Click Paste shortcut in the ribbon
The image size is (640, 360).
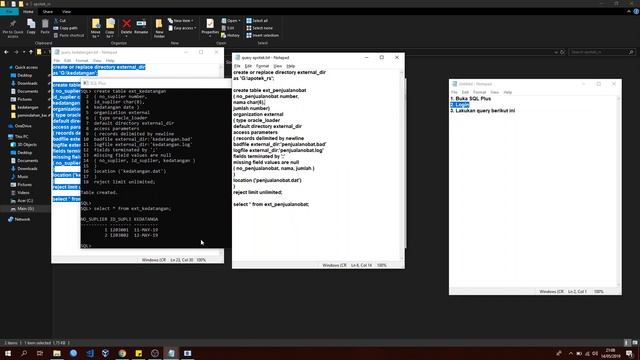(69, 36)
